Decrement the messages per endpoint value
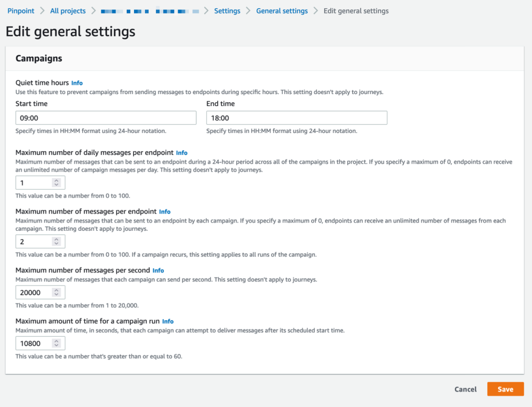532x407 pixels. pyautogui.click(x=57, y=243)
